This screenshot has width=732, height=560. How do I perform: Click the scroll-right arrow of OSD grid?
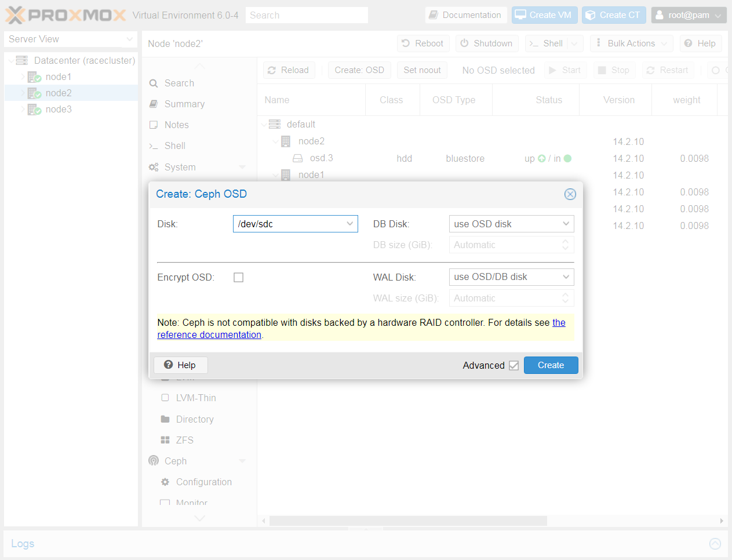tap(722, 521)
